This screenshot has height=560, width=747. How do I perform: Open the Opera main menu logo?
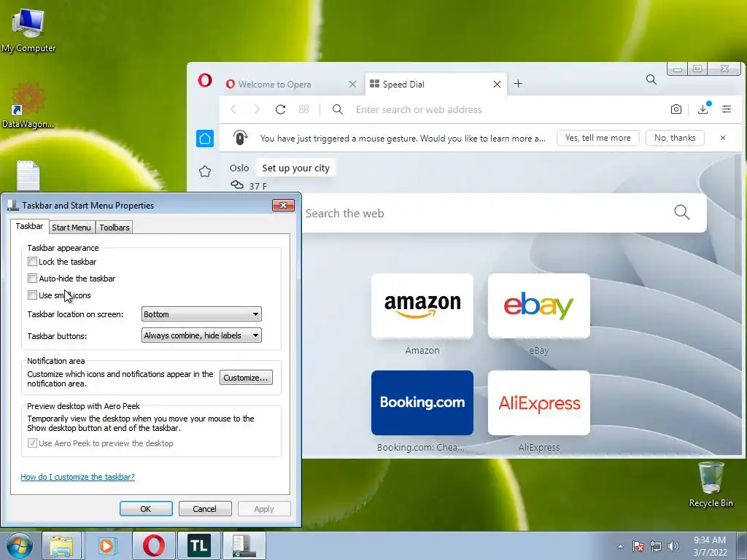click(205, 80)
